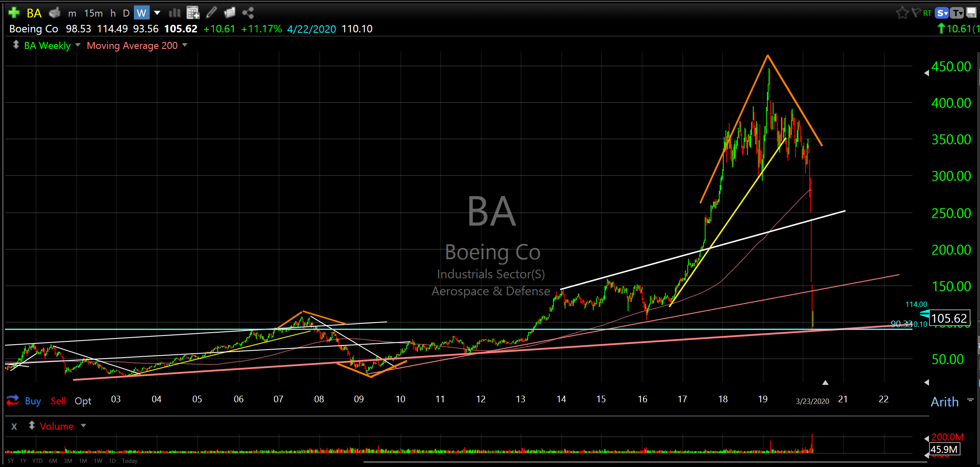
Task: Toggle Arith scale mode
Action: (944, 401)
